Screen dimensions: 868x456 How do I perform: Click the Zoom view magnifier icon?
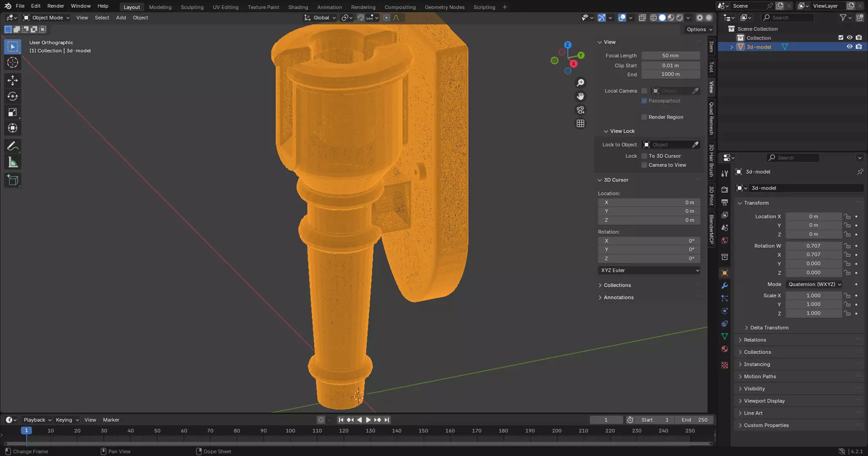pos(580,83)
